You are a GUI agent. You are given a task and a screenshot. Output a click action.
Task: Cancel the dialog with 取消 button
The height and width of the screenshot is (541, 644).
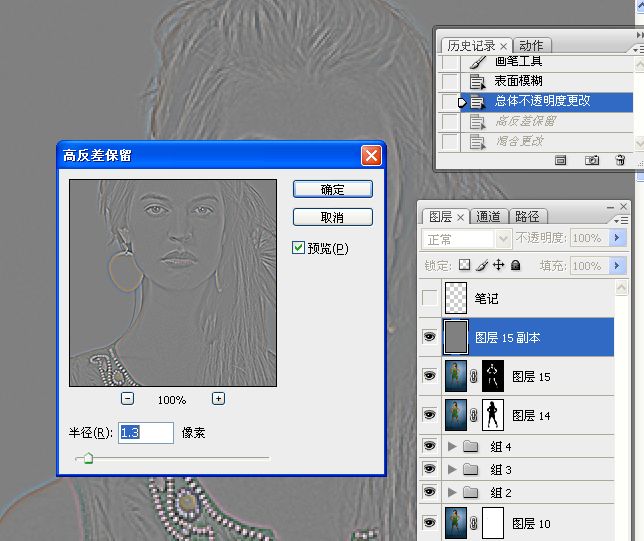[x=333, y=217]
